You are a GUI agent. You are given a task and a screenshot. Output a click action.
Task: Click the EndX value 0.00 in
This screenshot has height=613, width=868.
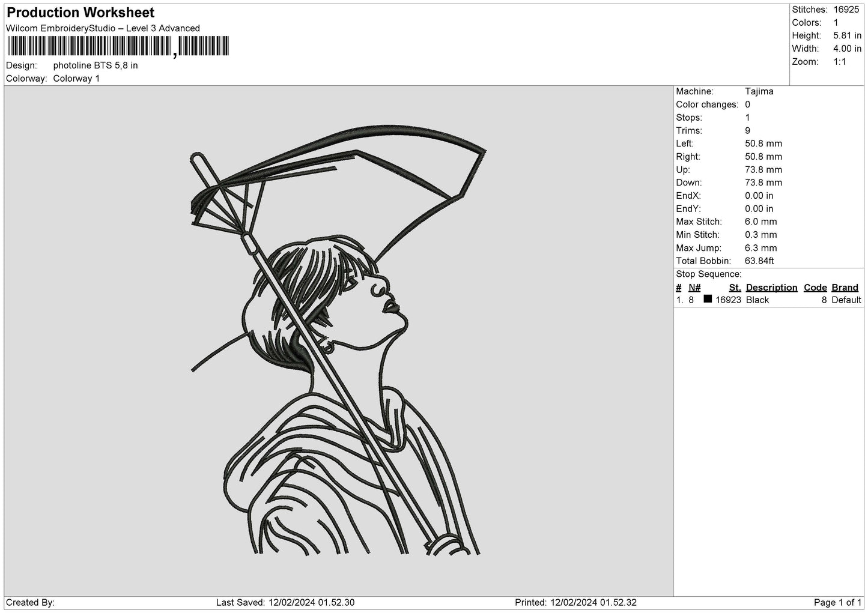pos(759,196)
